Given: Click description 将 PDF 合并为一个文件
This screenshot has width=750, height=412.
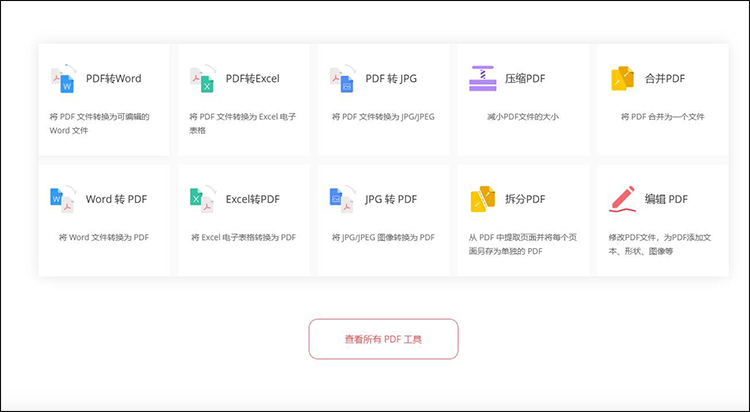Looking at the screenshot, I should (662, 117).
